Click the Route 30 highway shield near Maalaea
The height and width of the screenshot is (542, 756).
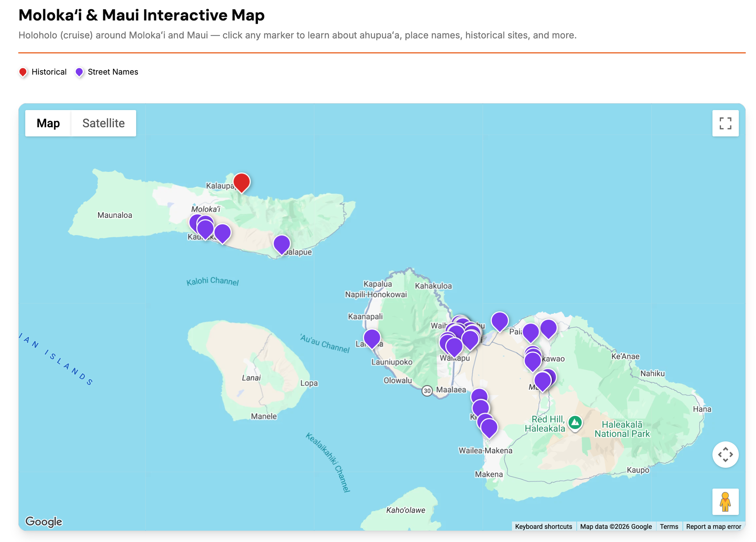pyautogui.click(x=427, y=391)
